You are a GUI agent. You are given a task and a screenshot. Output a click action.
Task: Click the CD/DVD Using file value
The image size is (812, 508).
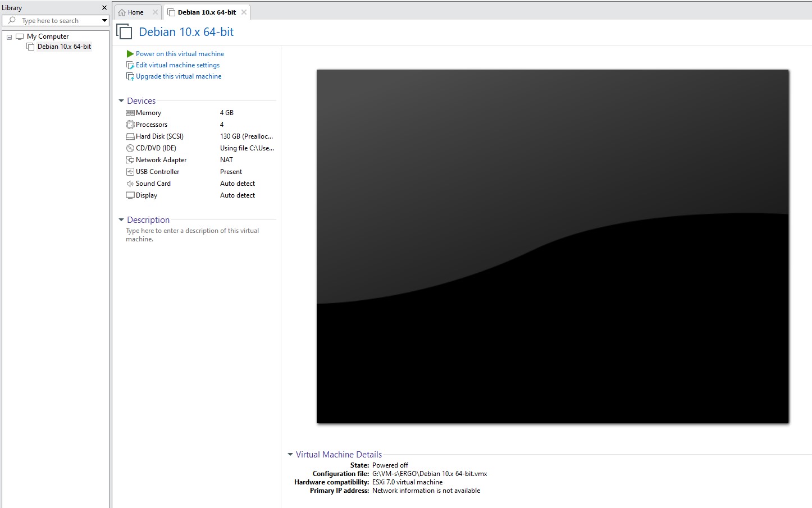247,148
